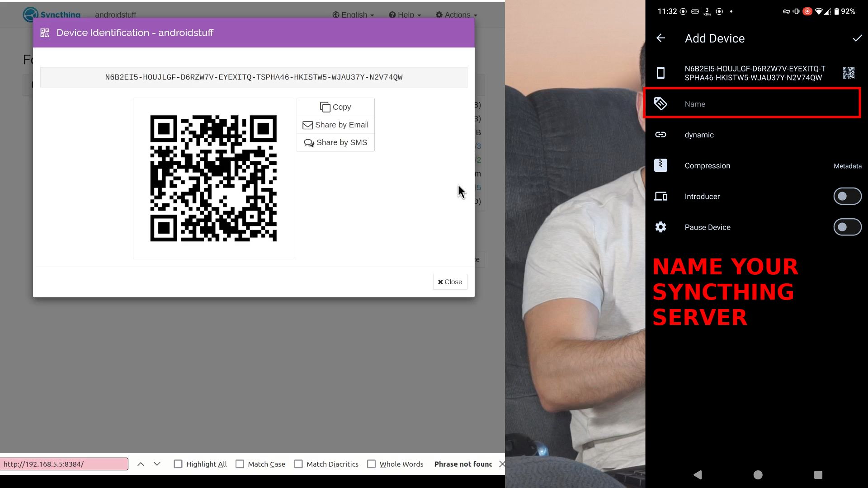The image size is (868, 488).
Task: Tap the tag icon beside Name field
Action: coord(660,104)
